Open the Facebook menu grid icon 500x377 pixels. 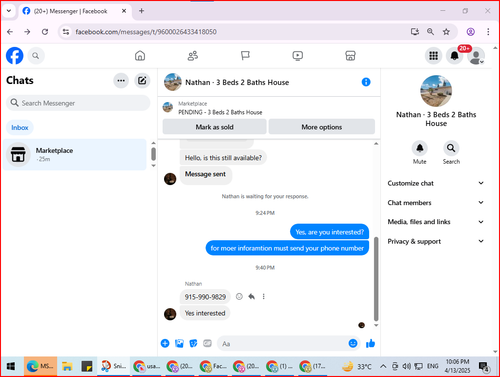coord(433,56)
